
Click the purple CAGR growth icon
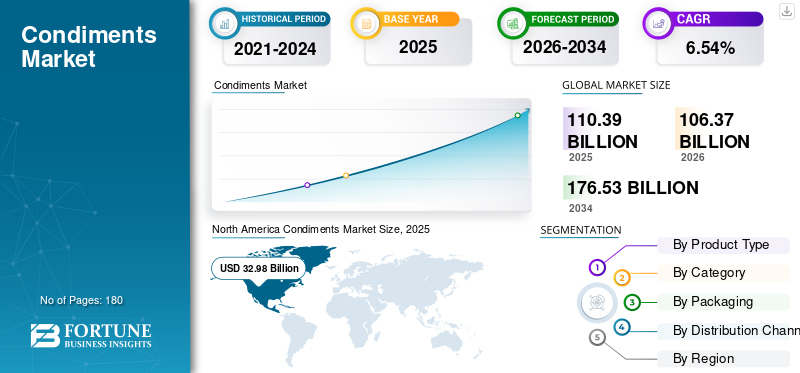(658, 23)
